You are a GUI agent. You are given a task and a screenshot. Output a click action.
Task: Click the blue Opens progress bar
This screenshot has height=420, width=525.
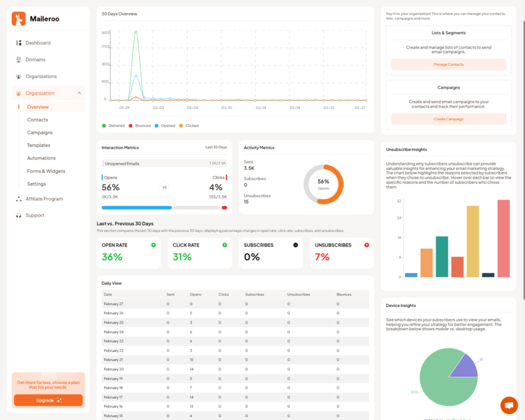[136, 207]
